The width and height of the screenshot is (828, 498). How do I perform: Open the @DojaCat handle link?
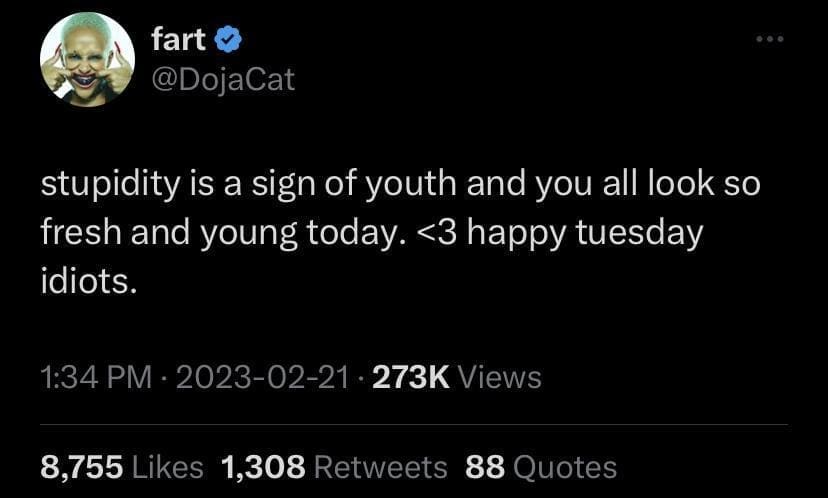(x=222, y=79)
